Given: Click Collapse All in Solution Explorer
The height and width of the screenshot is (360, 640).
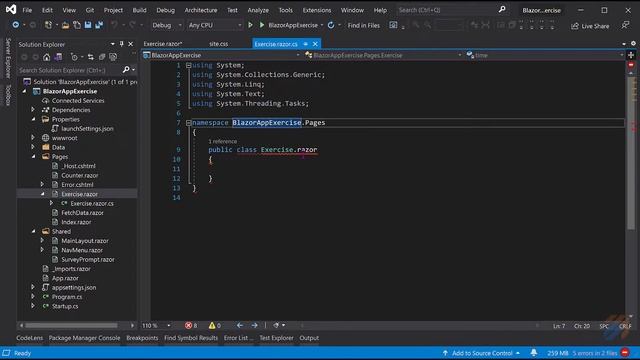Looking at the screenshot, I should (x=102, y=57).
